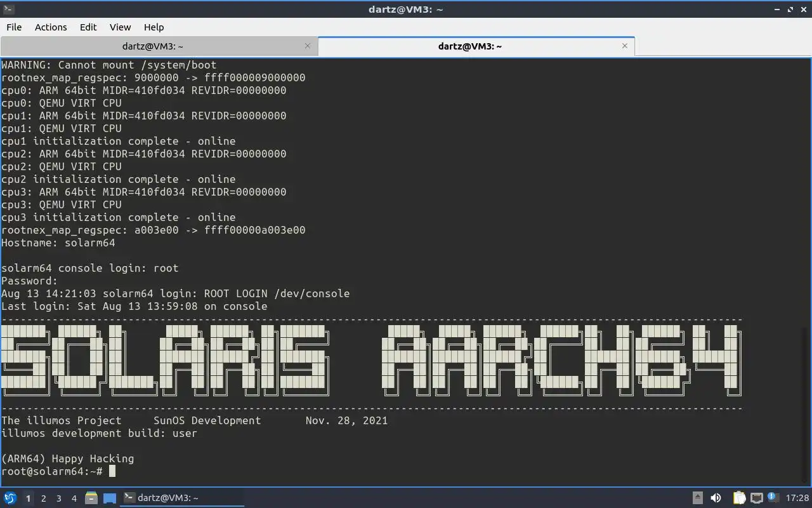
Task: Open the volume control speaker icon
Action: click(x=716, y=498)
